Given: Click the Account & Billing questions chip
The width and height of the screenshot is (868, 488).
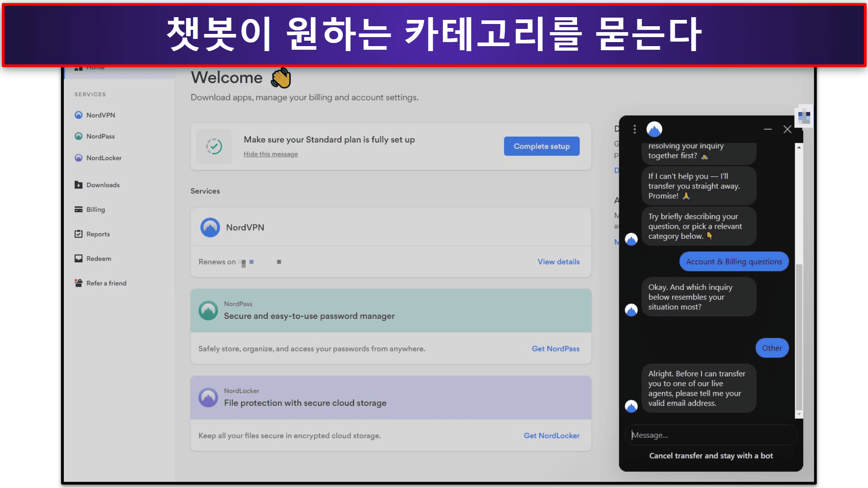Looking at the screenshot, I should pyautogui.click(x=734, y=261).
